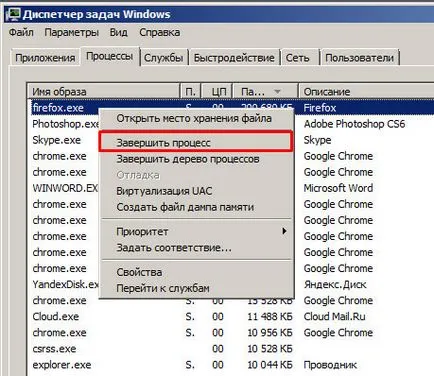Select the Skype.exe process
Screen dimensions: 434x376
(56, 140)
